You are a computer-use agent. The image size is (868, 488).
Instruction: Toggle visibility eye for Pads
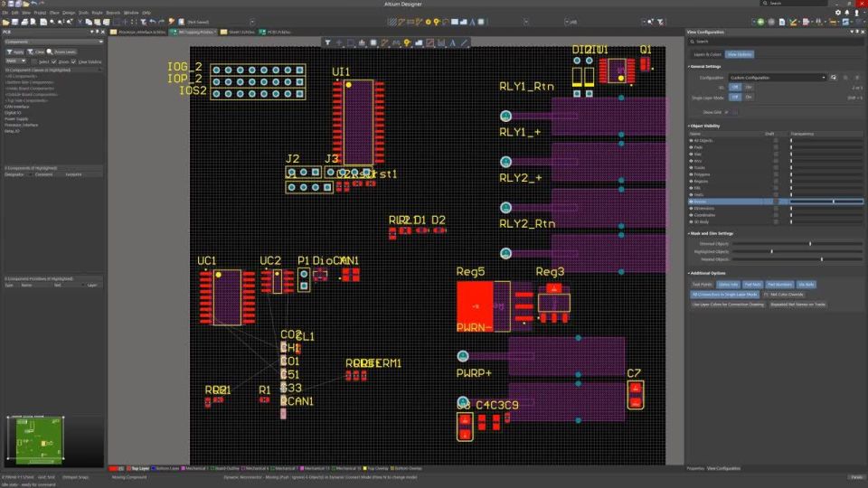(x=691, y=147)
